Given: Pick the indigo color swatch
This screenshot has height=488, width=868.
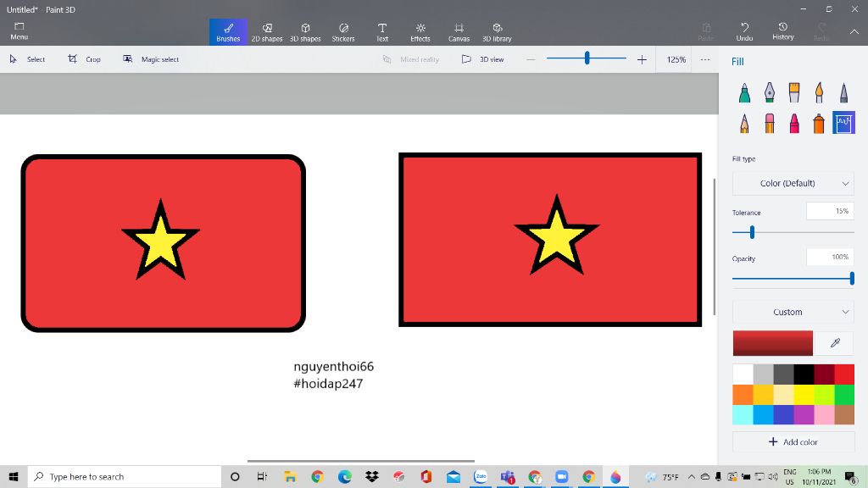Looking at the screenshot, I should click(783, 414).
